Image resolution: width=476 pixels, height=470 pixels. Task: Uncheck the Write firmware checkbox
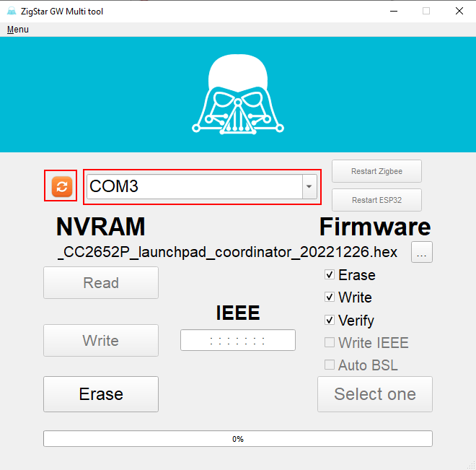(330, 297)
